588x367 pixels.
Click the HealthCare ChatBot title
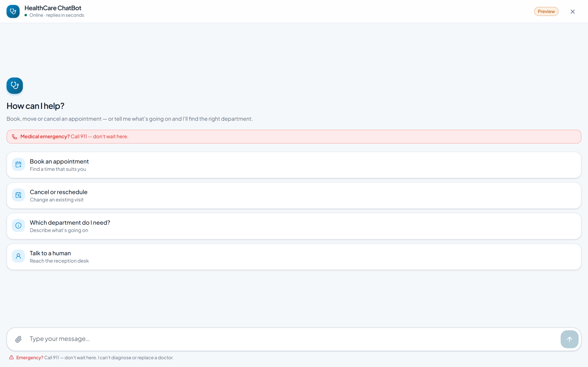point(53,8)
